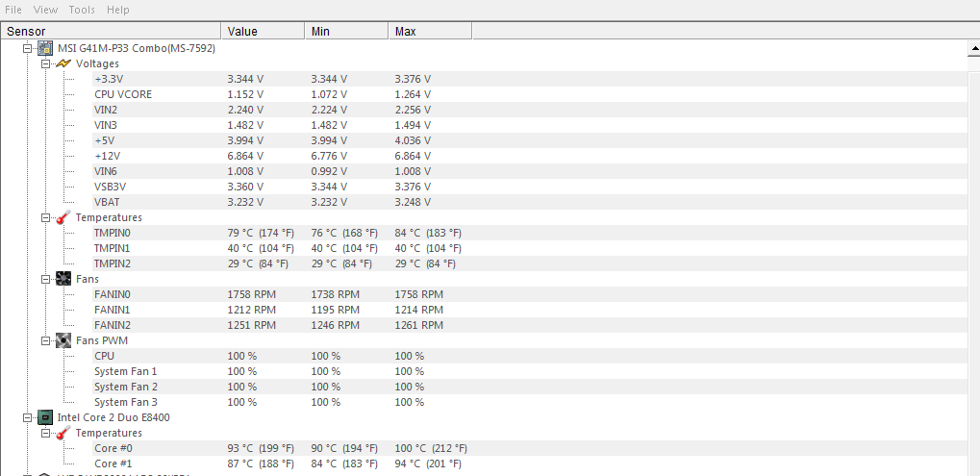This screenshot has height=476, width=980.
Task: Select the +3.3V voltage row
Action: [528, 79]
